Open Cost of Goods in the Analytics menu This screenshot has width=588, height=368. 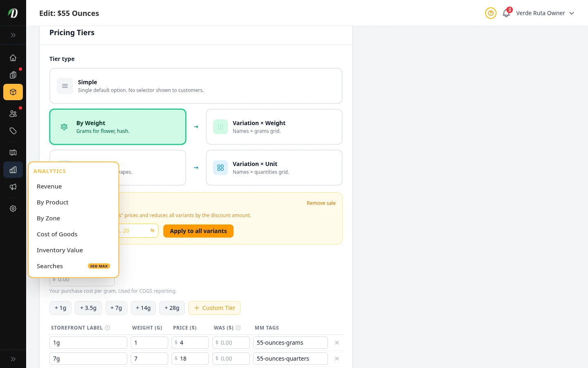(57, 234)
